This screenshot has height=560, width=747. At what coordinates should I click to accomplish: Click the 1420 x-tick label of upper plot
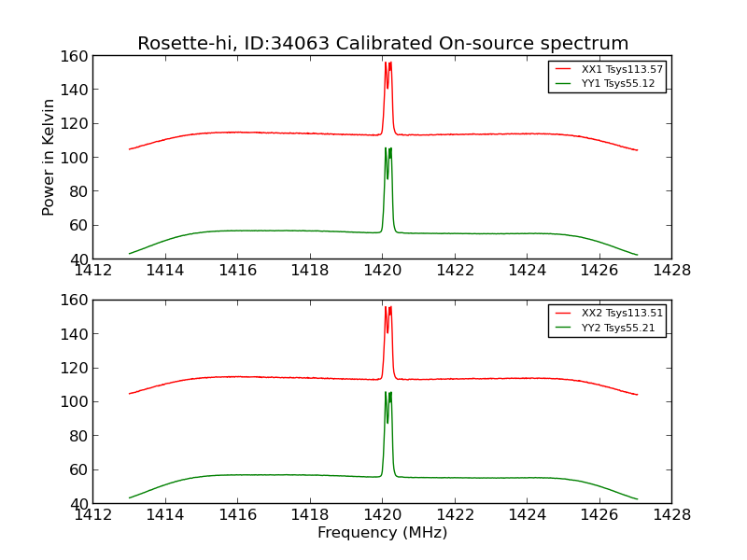(383, 271)
